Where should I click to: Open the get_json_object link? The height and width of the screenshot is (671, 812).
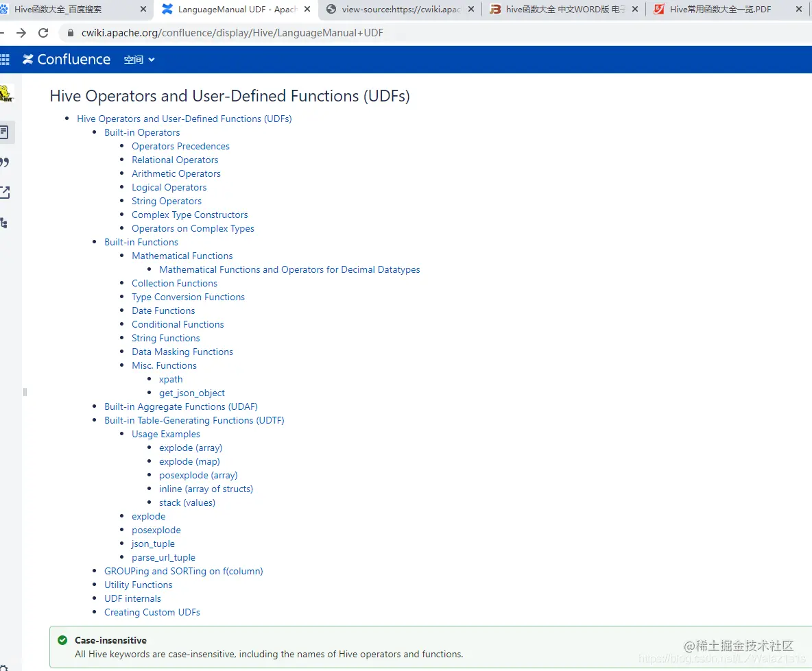click(191, 393)
